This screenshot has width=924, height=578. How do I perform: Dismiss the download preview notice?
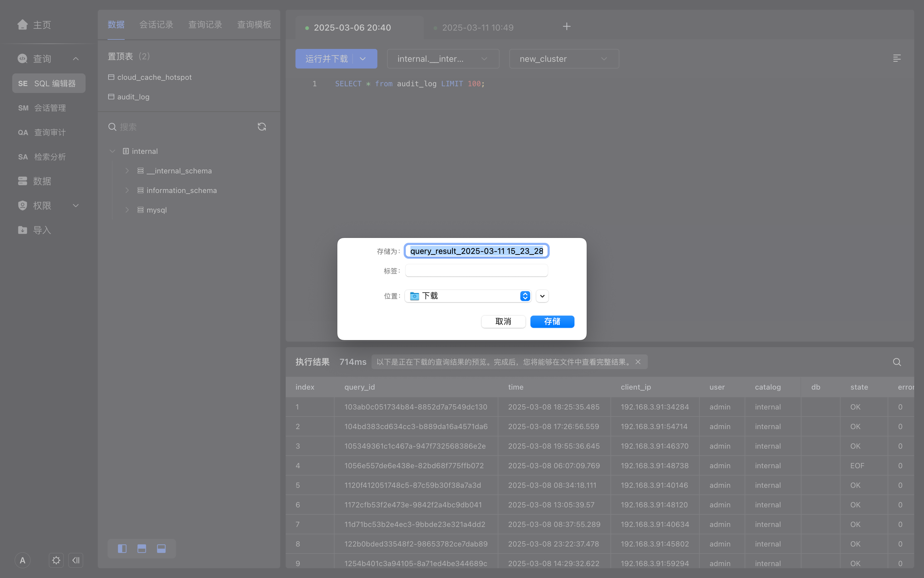(638, 362)
